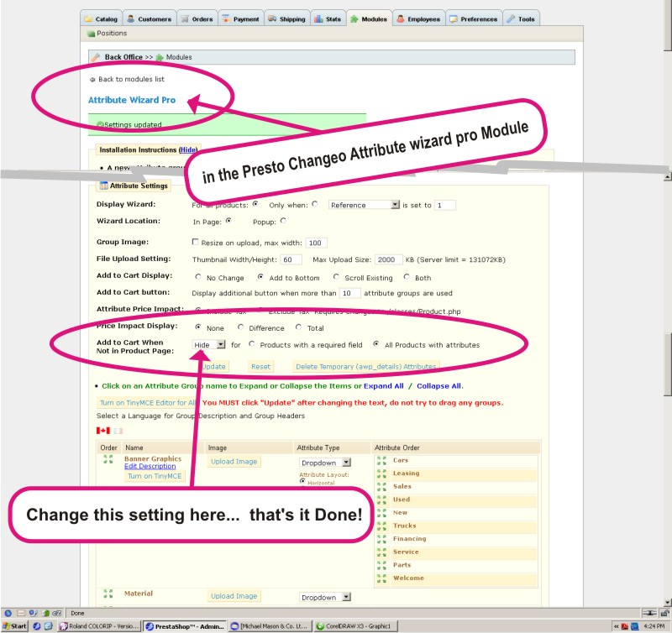Click Delete Temporary Attributes button
Image resolution: width=672 pixels, height=633 pixels.
click(x=365, y=367)
